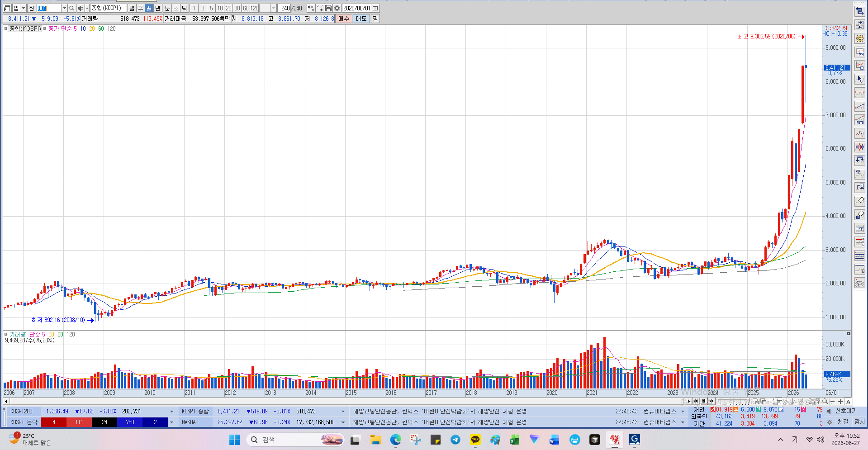Select the 60 interval preset button
This screenshot has height=450, width=868.
click(246, 8)
